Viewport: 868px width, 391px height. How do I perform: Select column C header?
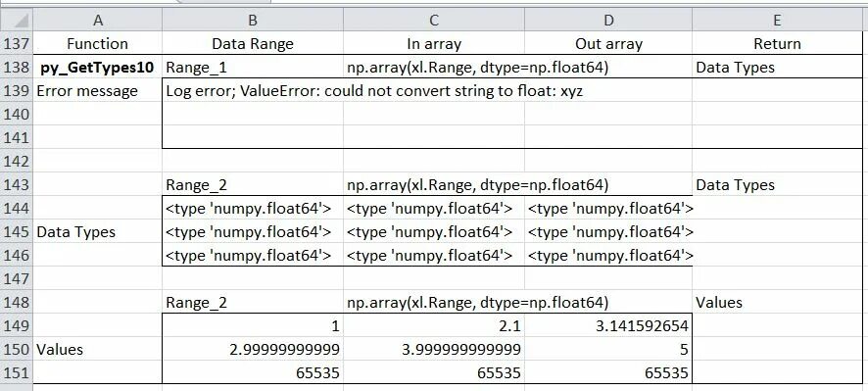point(433,20)
